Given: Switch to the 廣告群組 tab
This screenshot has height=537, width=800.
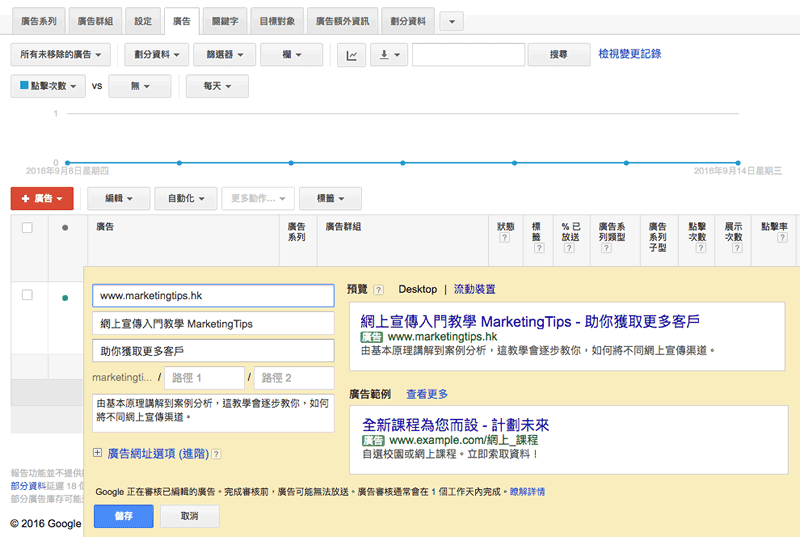Looking at the screenshot, I should pyautogui.click(x=95, y=21).
